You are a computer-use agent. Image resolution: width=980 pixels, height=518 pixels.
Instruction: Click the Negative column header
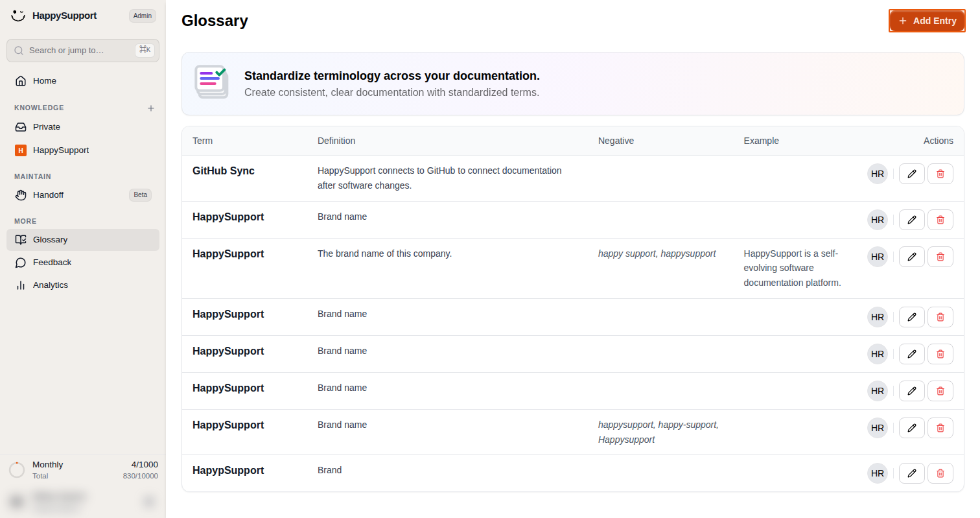[x=616, y=141]
